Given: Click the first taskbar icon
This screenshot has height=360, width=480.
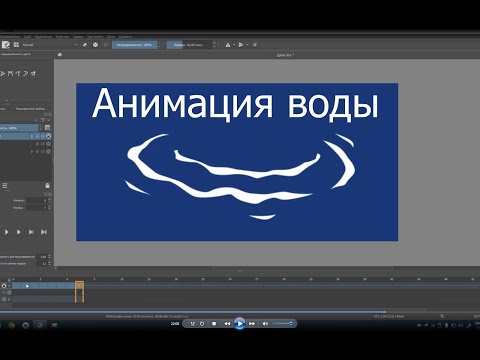Looking at the screenshot, I should coord(12,325).
